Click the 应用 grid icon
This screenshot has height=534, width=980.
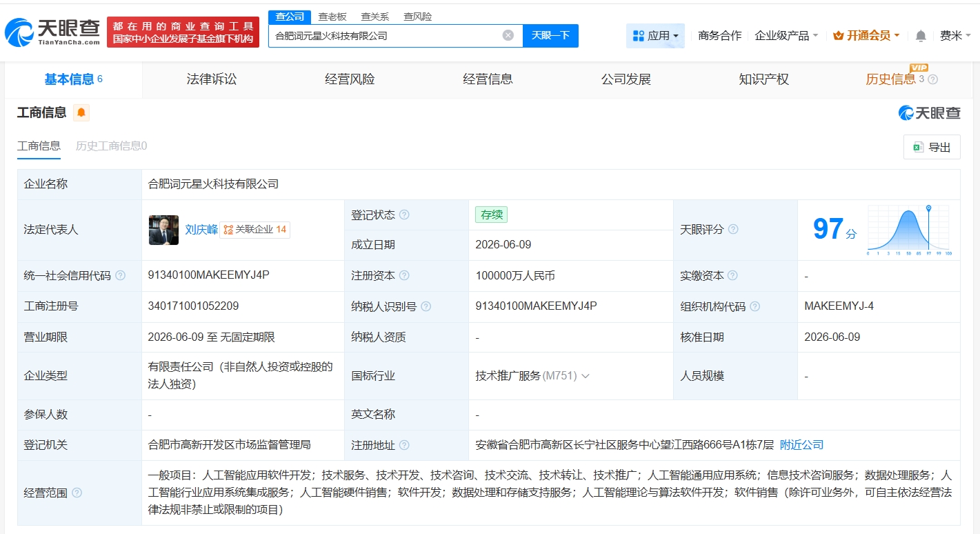638,36
